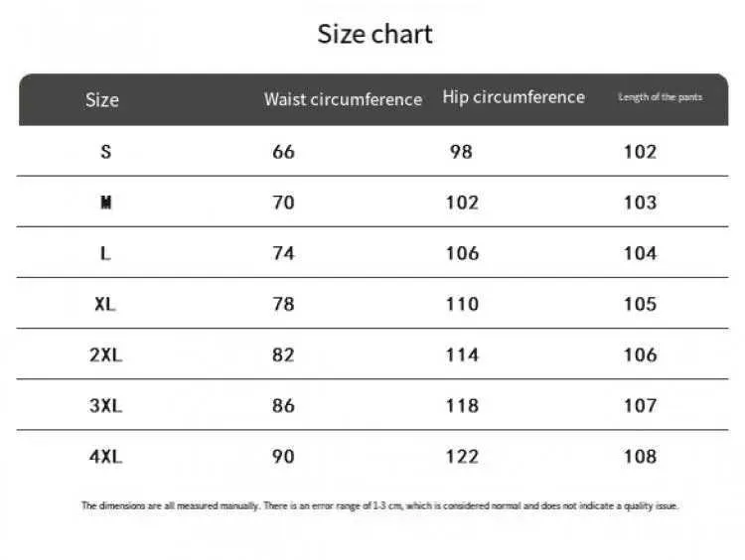Select the L size row label
This screenshot has width=745, height=560.
click(x=105, y=253)
